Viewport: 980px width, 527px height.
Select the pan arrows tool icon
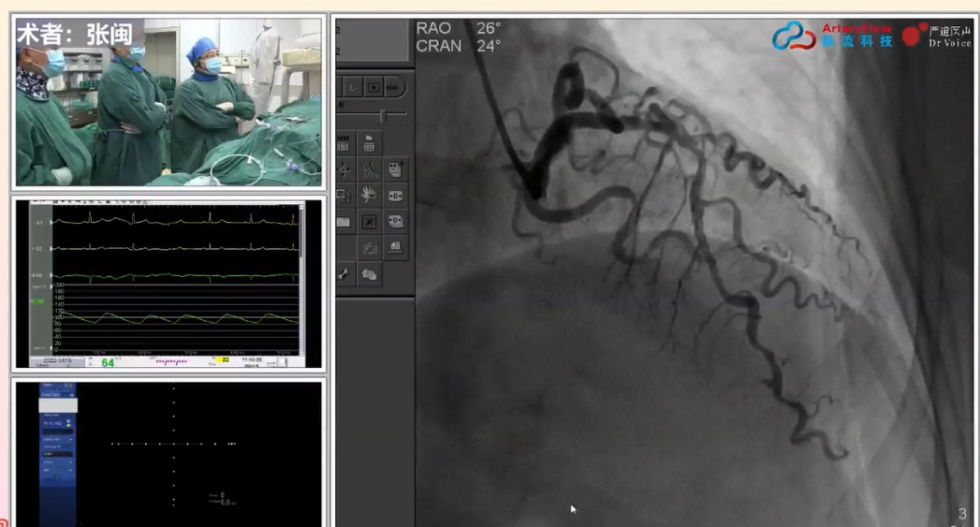point(344,169)
